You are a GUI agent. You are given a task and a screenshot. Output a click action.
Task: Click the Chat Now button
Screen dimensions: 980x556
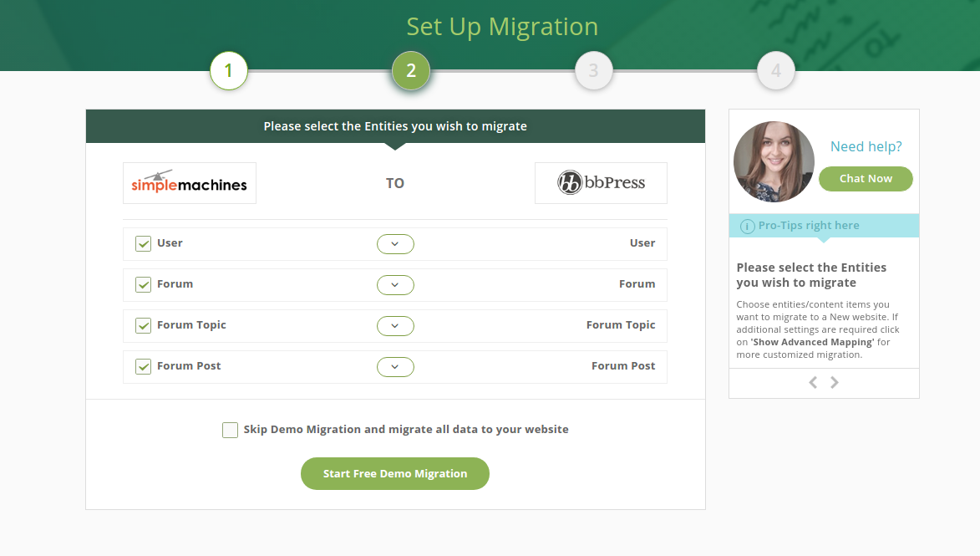pos(866,179)
